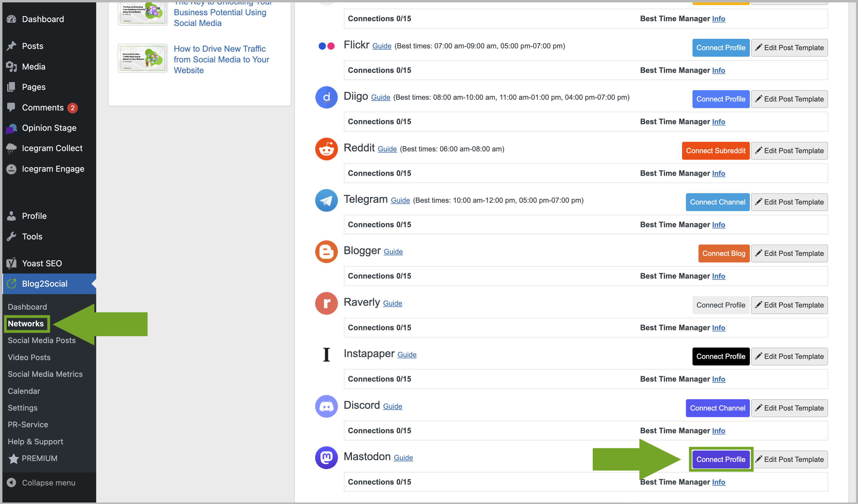Open Social Media Posts submenu item
858x504 pixels.
click(x=42, y=341)
